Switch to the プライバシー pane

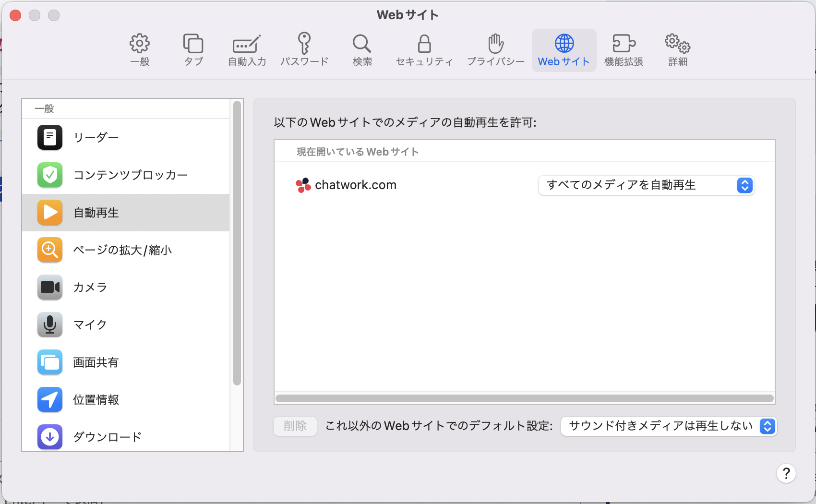(495, 49)
